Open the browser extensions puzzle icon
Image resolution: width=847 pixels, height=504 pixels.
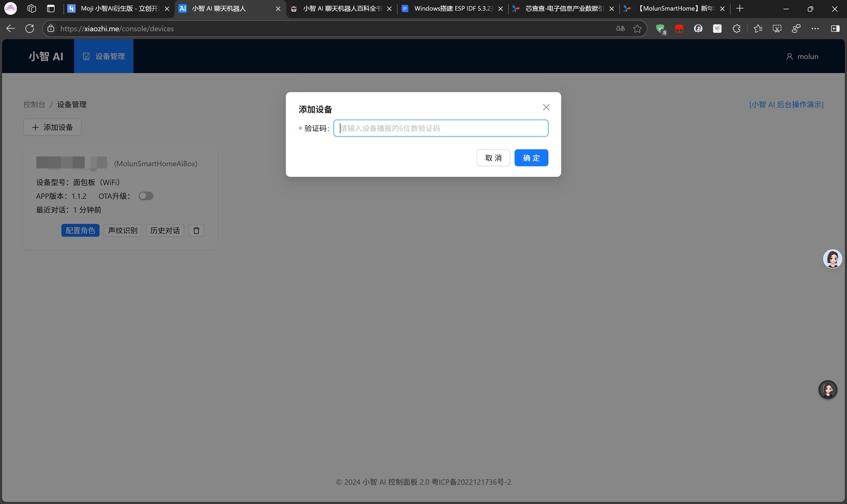[x=736, y=29]
